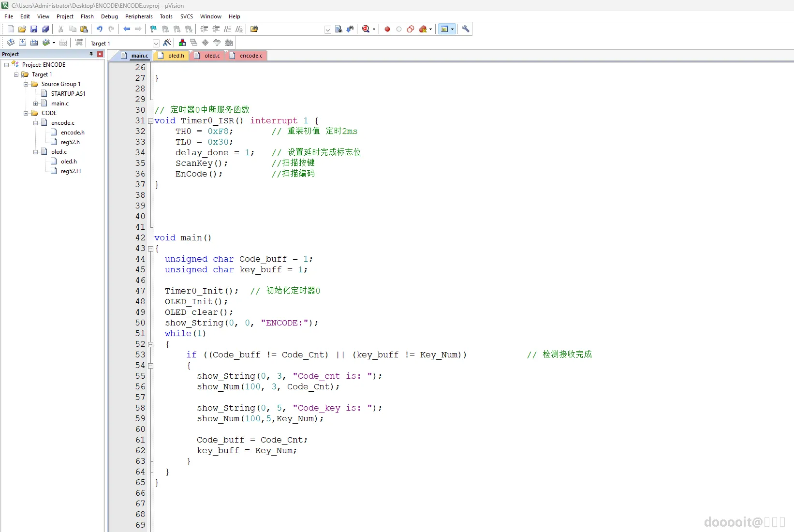
Task: Expand the main.c tree node
Action: click(x=35, y=103)
